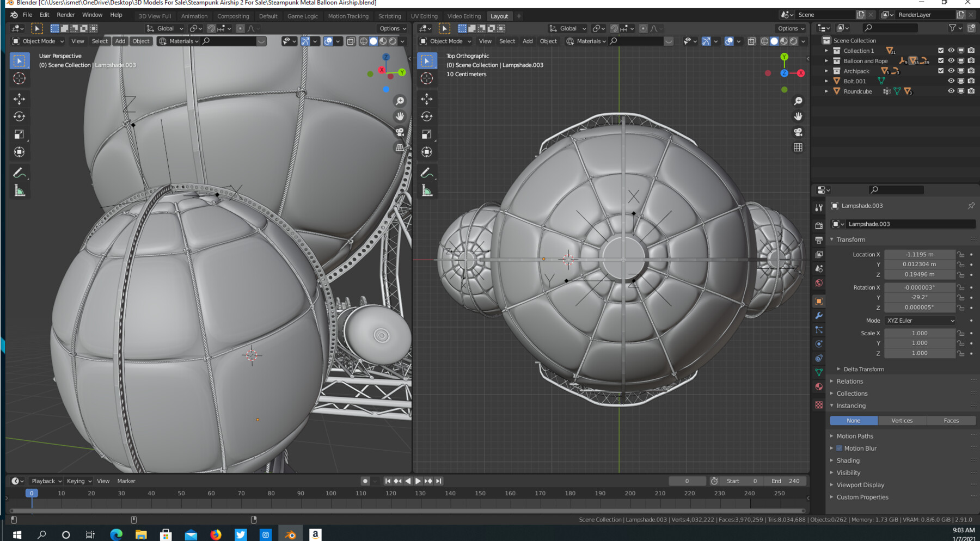Viewport: 980px width, 541px height.
Task: Activate the Measure tool in the left viewport
Action: 20,189
